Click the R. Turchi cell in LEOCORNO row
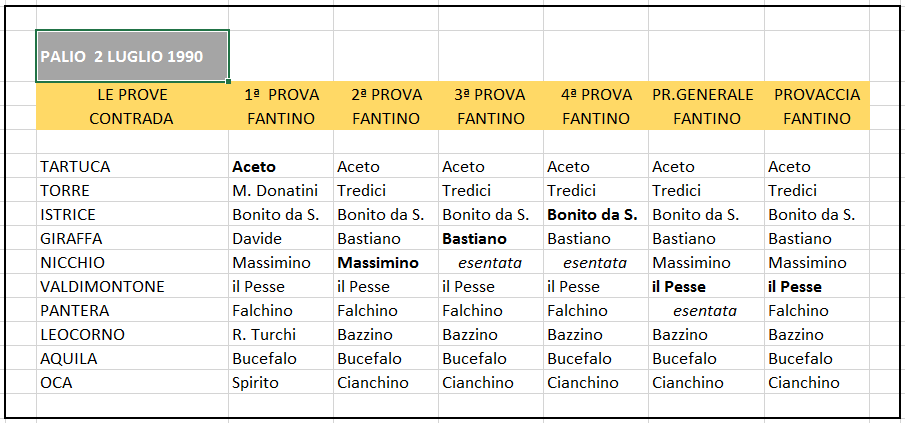 [x=281, y=335]
